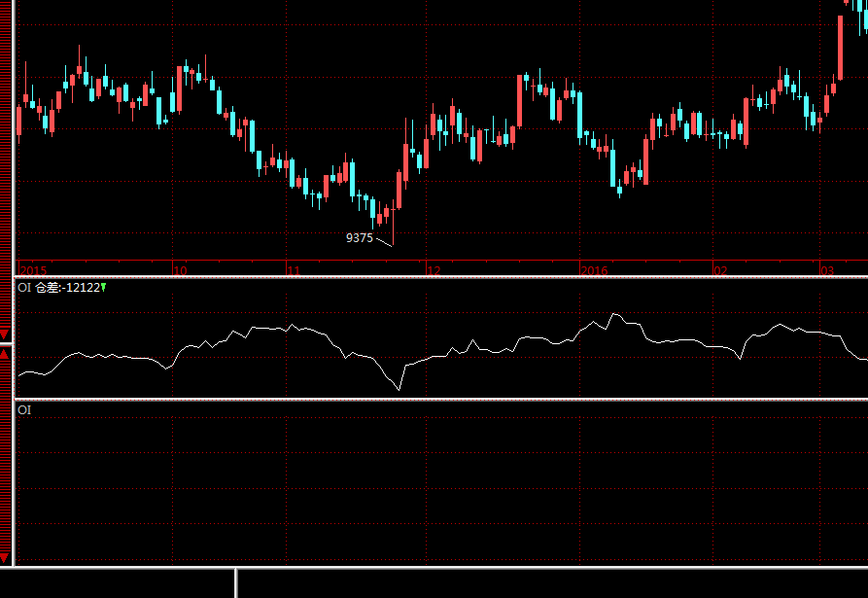Click the green arrow beside -12122
Viewport: 868px width, 598px height.
(x=103, y=288)
